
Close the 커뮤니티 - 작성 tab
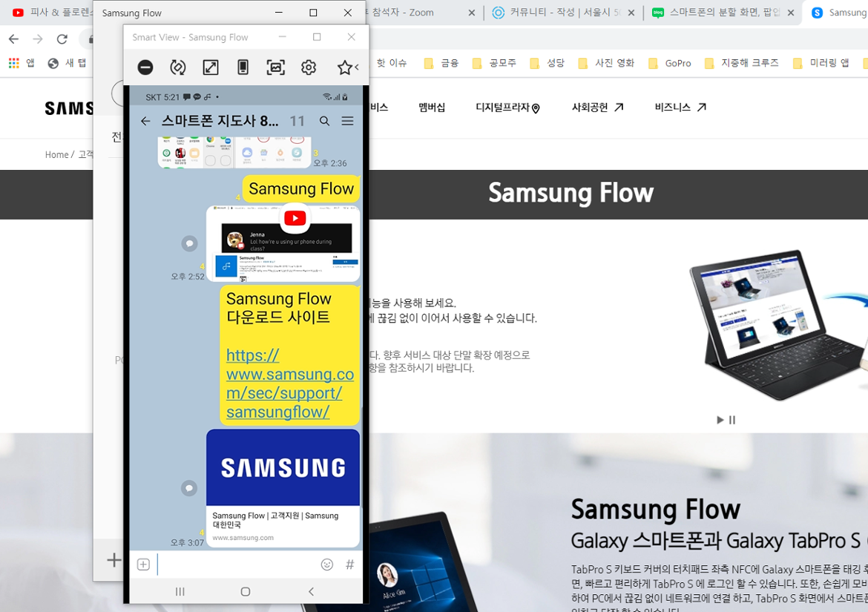[x=631, y=12]
